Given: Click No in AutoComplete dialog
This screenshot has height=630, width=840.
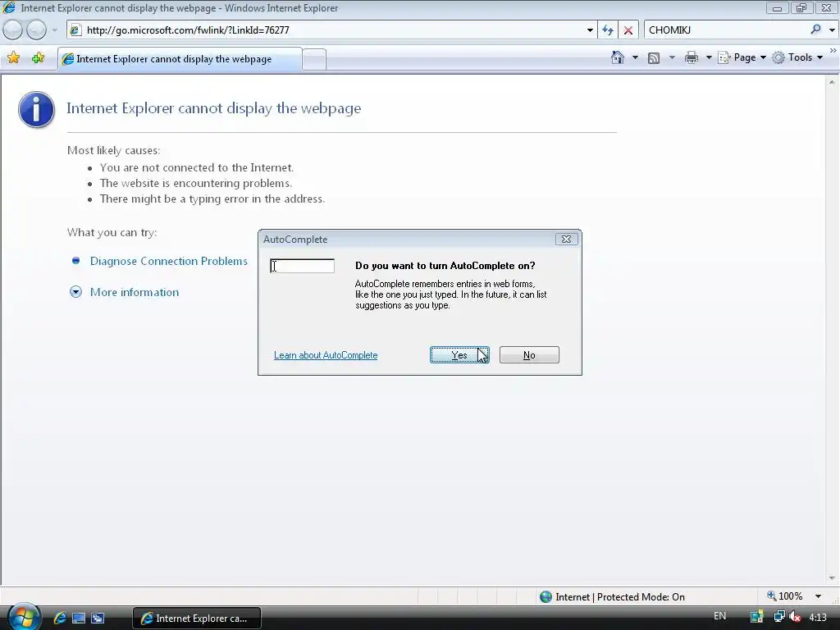Looking at the screenshot, I should 529,354.
